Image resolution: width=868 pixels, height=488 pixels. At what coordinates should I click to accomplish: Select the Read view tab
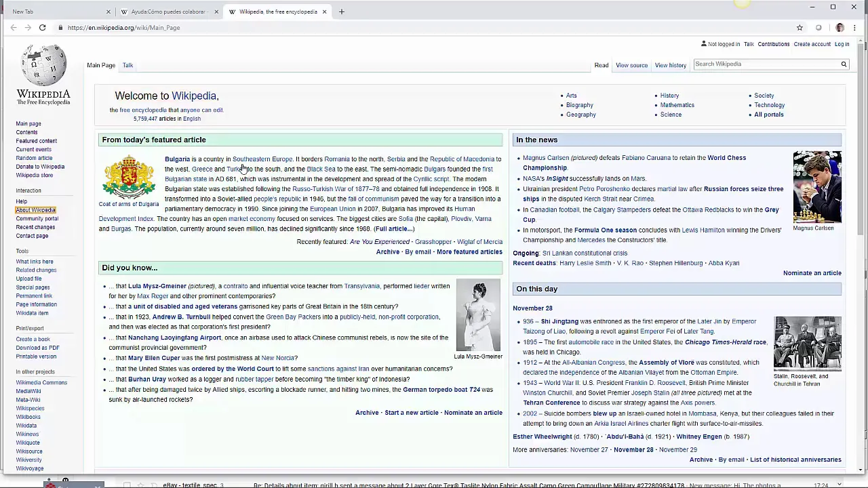601,65
